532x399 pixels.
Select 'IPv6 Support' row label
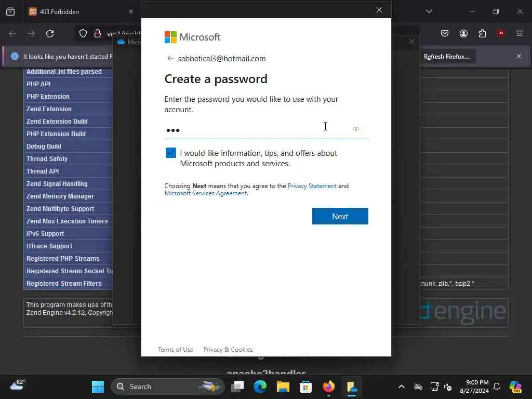pyautogui.click(x=45, y=233)
